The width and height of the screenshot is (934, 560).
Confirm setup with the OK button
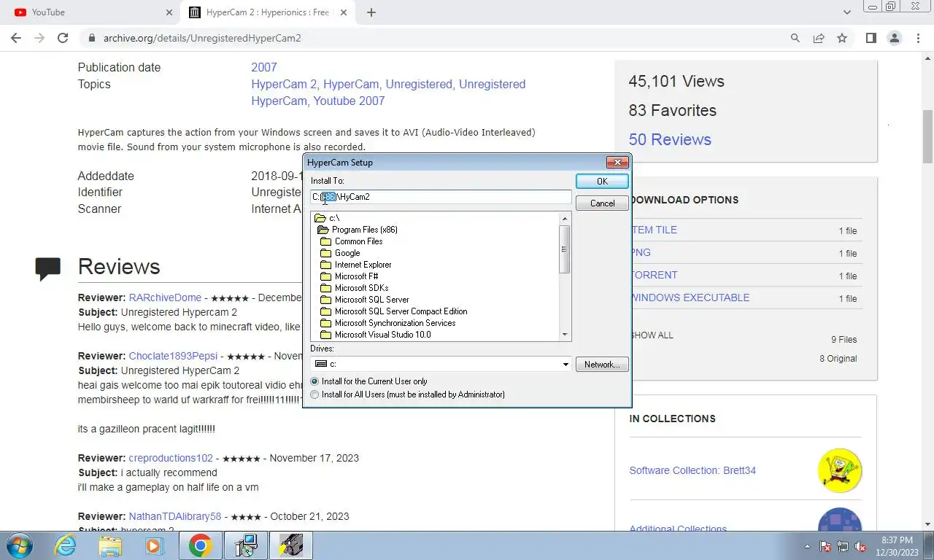[x=602, y=181]
